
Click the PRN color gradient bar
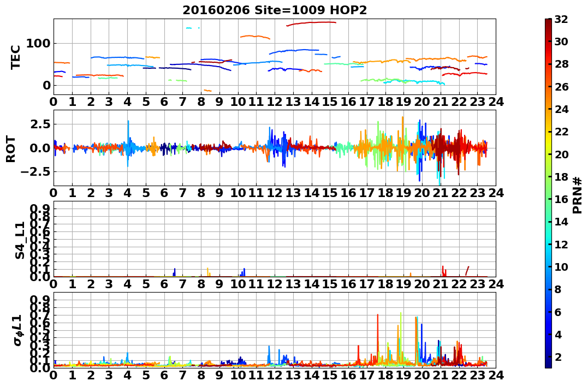548,193
